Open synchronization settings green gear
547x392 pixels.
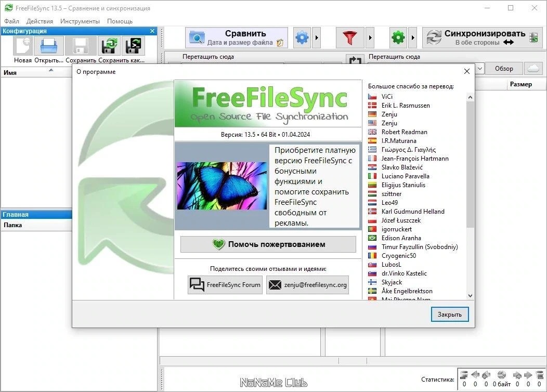tap(398, 37)
